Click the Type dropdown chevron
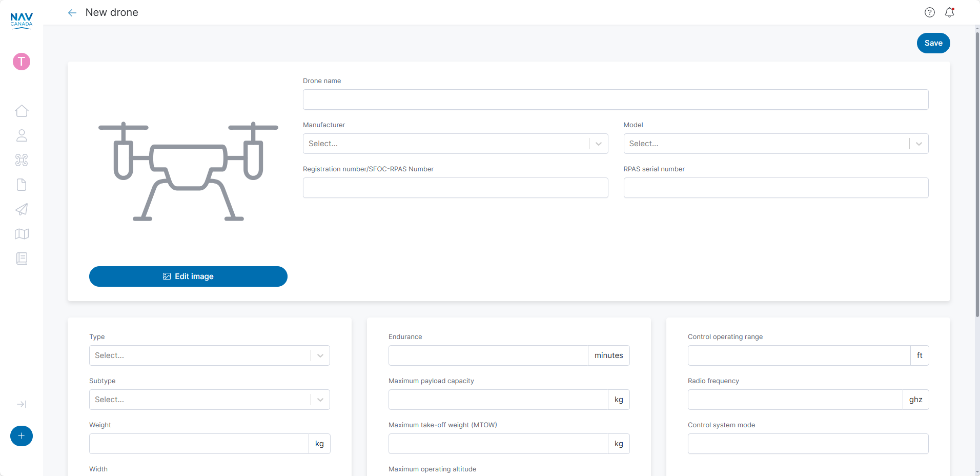 [x=320, y=355]
